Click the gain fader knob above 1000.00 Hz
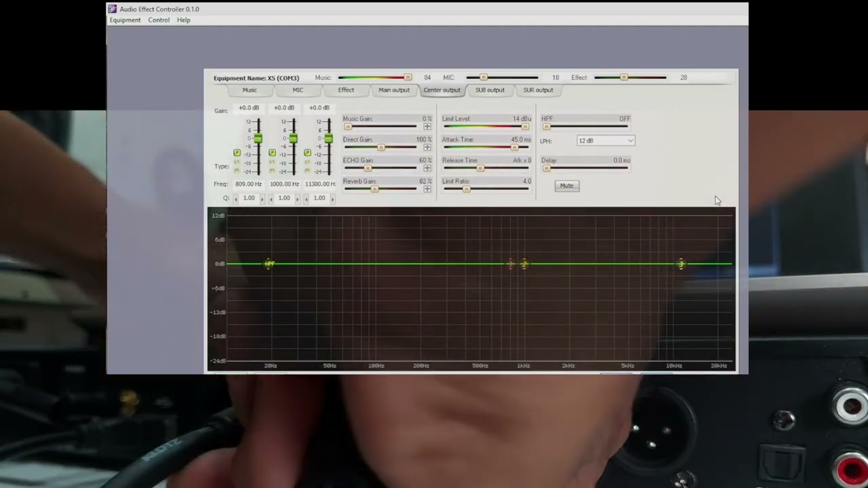This screenshot has height=488, width=868. click(293, 138)
